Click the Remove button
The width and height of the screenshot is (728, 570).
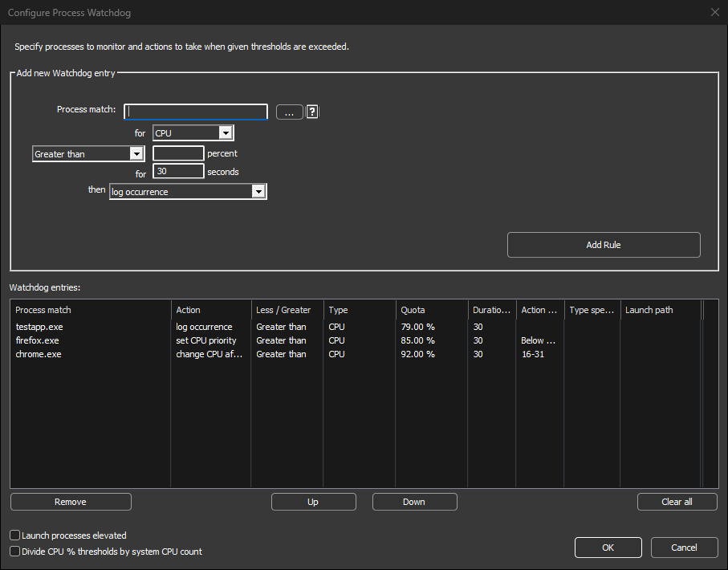point(71,502)
